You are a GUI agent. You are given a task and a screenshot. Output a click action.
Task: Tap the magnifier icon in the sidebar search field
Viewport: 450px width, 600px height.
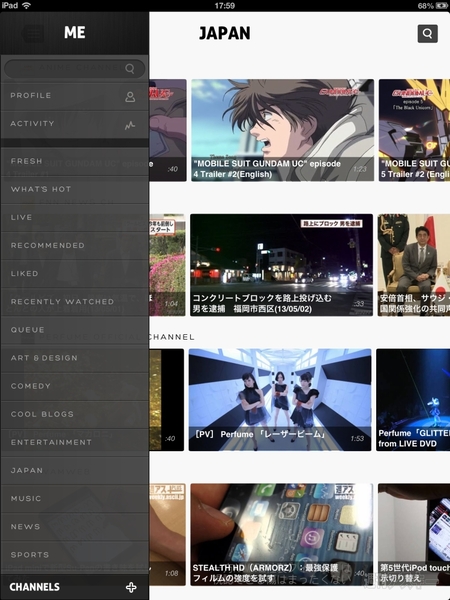(130, 68)
